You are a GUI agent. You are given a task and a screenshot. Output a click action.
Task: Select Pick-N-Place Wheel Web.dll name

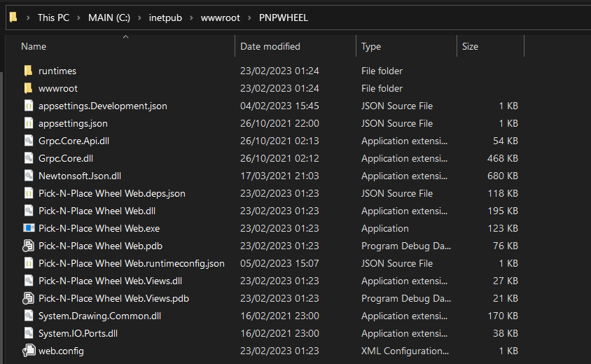(97, 211)
